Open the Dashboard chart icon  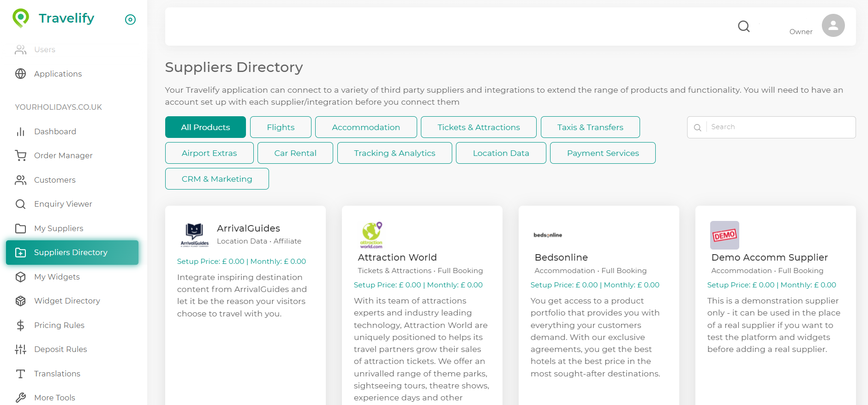click(x=20, y=131)
